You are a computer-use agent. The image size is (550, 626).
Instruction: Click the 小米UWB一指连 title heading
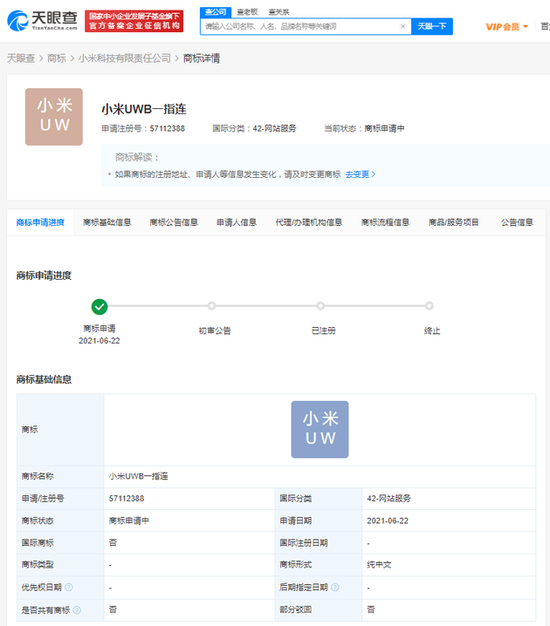pyautogui.click(x=144, y=109)
